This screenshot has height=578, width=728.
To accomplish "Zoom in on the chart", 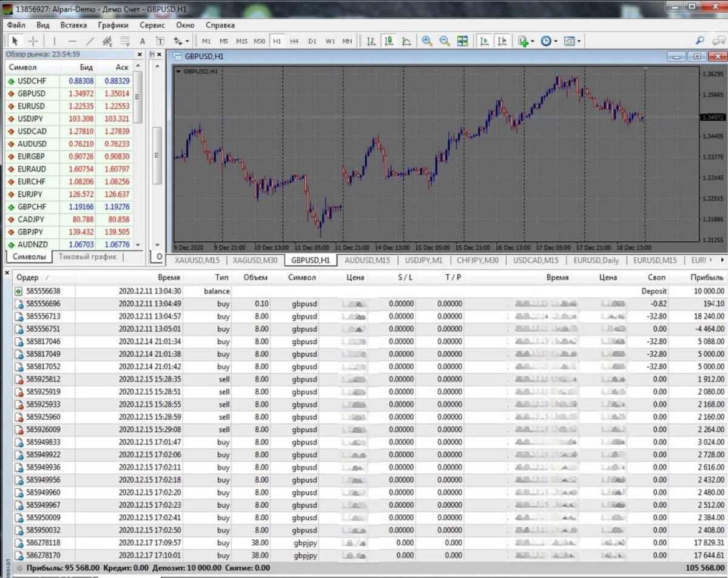I will coord(427,41).
